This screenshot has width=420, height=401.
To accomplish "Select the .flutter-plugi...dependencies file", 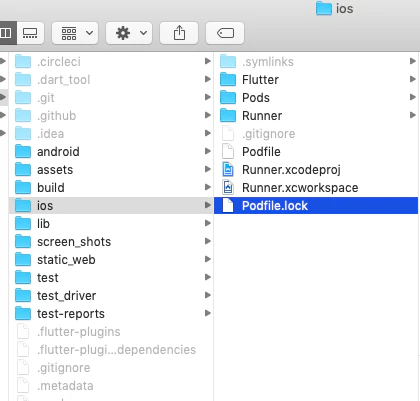I will coord(111,350).
